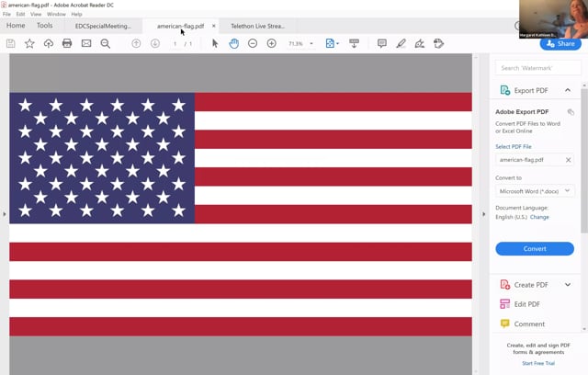Open the Fit page options icon
This screenshot has width=588, height=375.
(332, 43)
